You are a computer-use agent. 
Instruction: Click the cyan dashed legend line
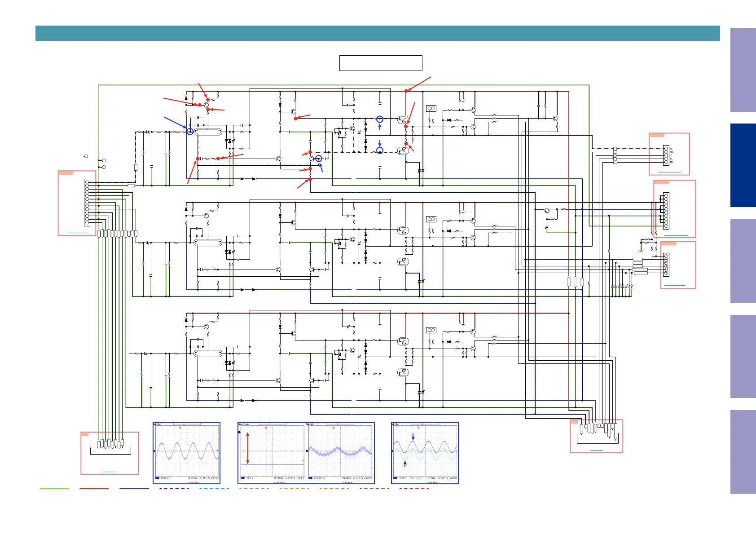point(214,488)
